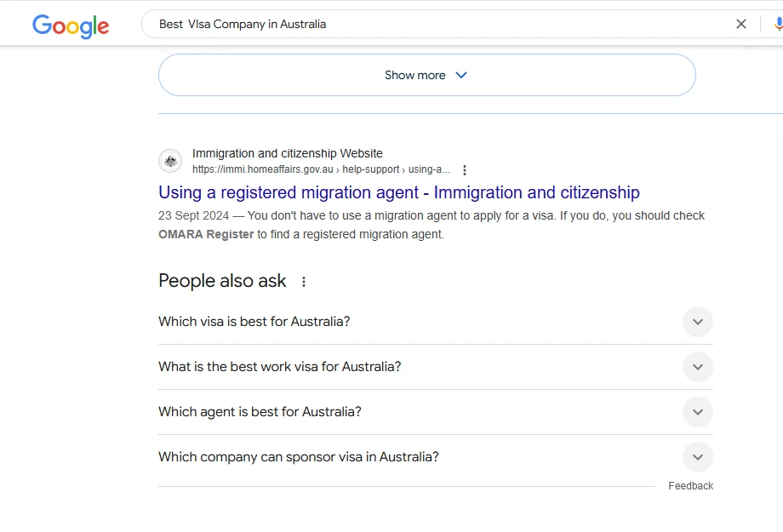Open People also ask three-dot options
The height and width of the screenshot is (532, 783).
(x=304, y=282)
